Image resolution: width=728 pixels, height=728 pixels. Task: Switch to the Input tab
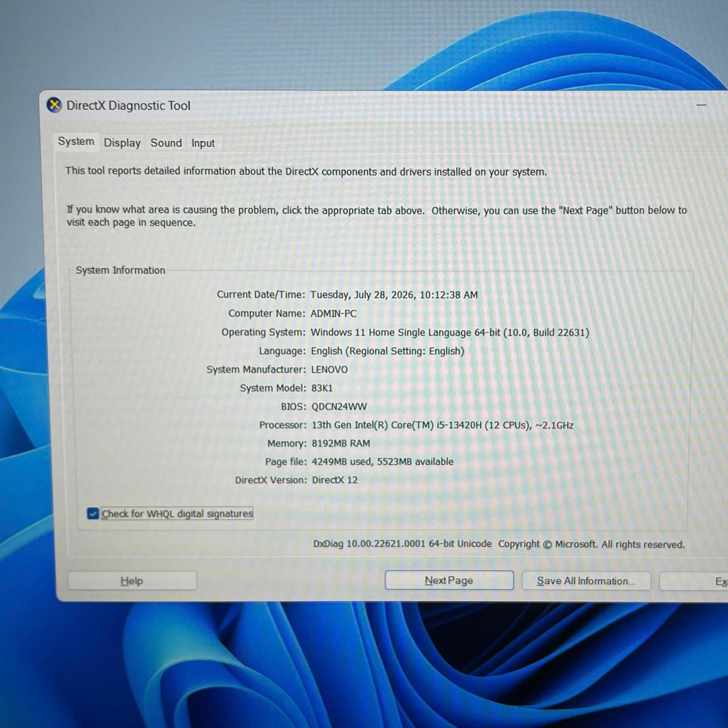(x=203, y=143)
